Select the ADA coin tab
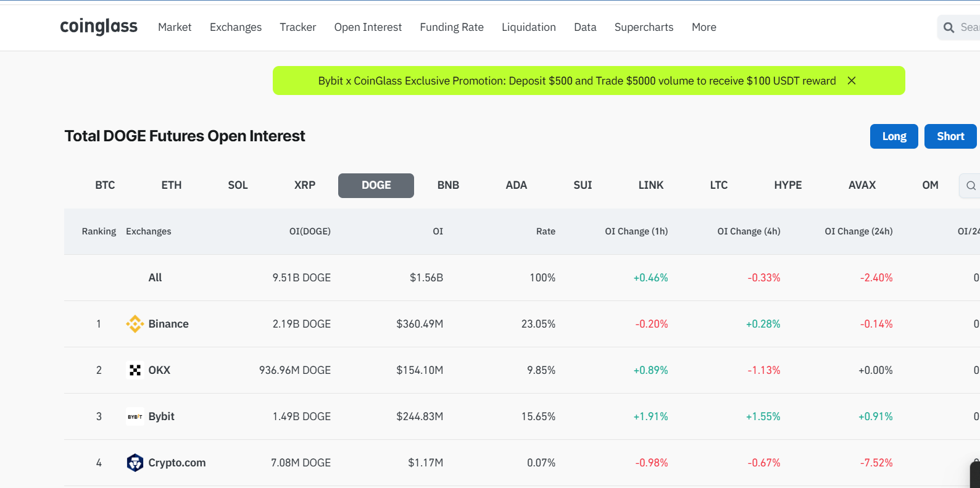Screen dimensions: 980x488 [x=517, y=185]
